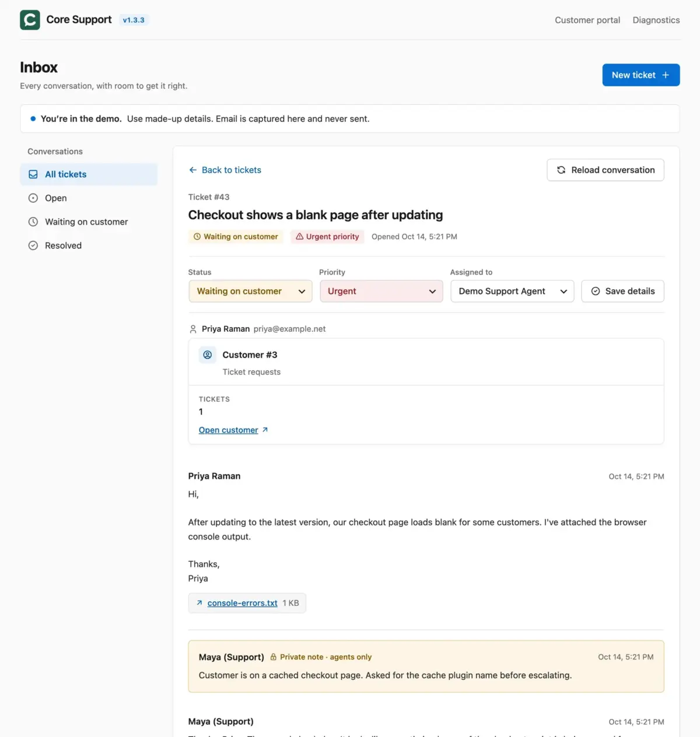Click the Ticket requests subtitle

click(251, 372)
